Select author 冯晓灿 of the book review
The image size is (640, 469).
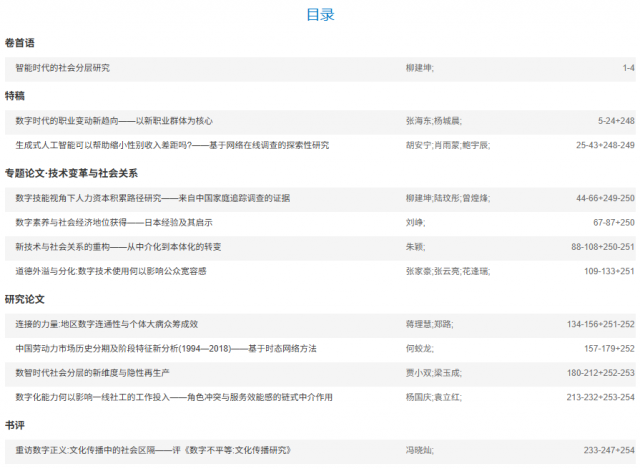coord(417,449)
